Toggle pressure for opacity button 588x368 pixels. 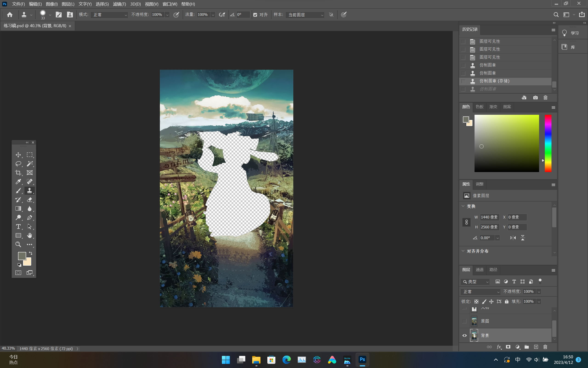tap(176, 15)
